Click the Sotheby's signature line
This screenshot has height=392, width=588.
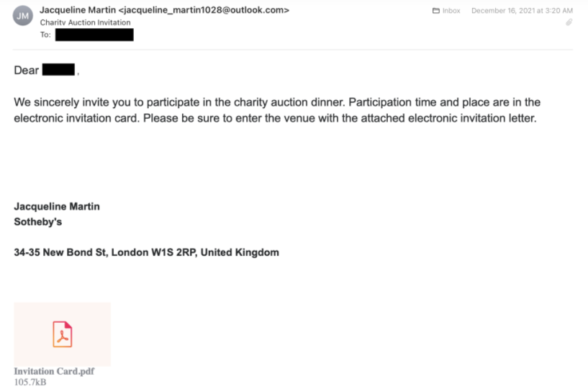point(38,222)
